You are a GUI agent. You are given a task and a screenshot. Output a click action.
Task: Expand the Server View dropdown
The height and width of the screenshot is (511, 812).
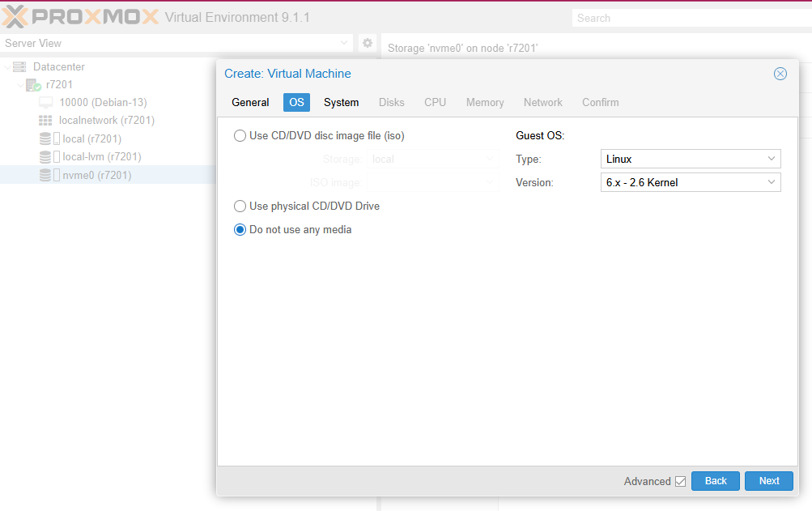(344, 43)
